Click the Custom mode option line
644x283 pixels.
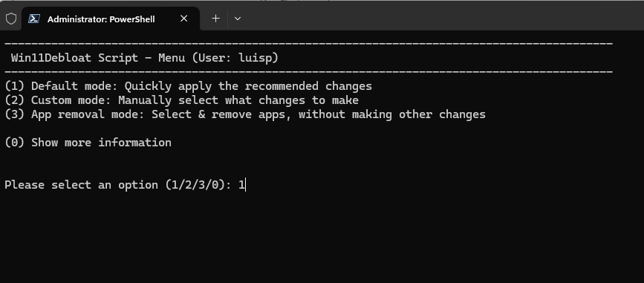[181, 100]
